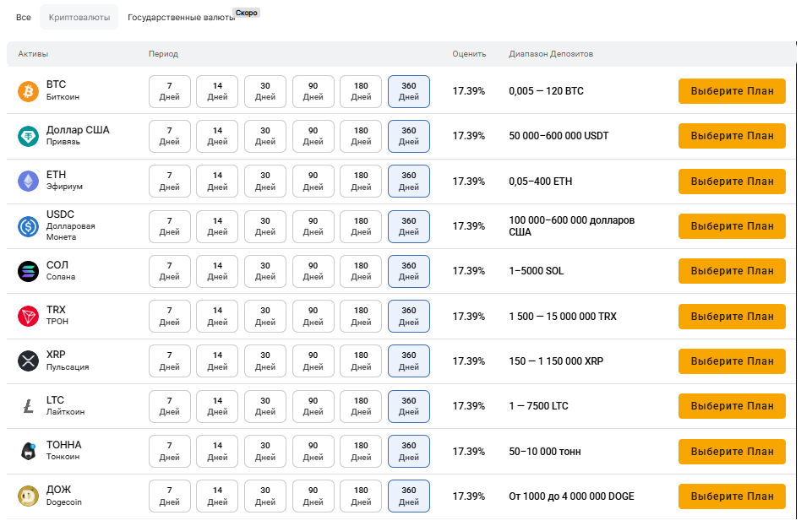This screenshot has width=812, height=526.
Task: Click the Эфириум asset name
Action: coord(64,187)
